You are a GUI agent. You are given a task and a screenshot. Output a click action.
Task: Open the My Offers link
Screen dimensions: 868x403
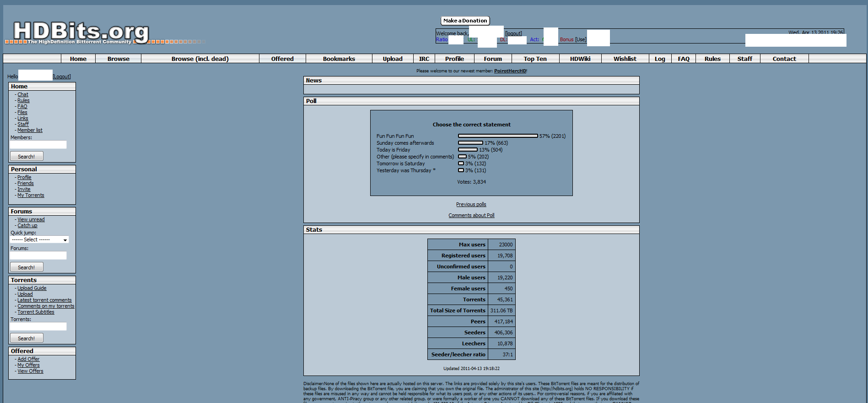(x=28, y=365)
